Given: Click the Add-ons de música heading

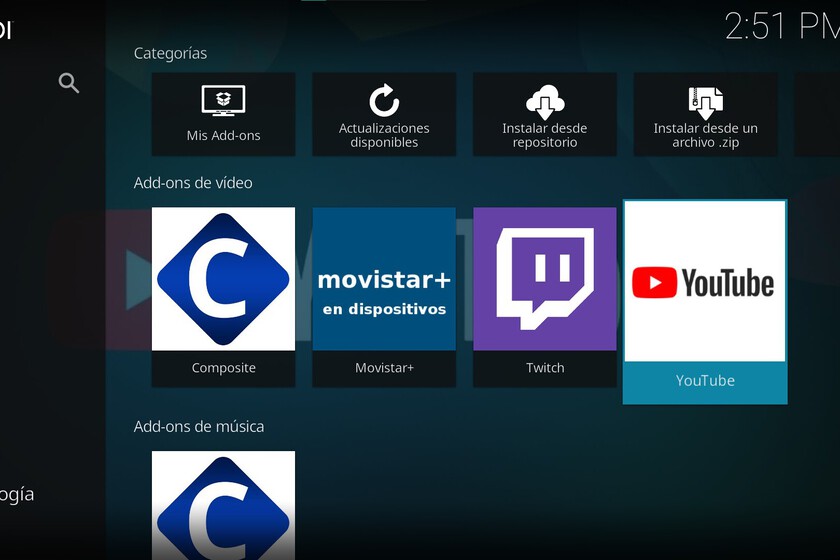Looking at the screenshot, I should tap(199, 427).
